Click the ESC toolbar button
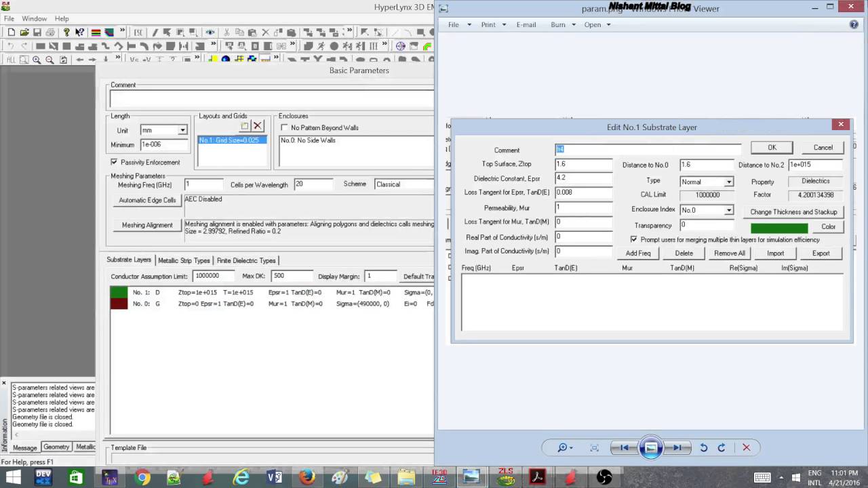This screenshot has width=868, height=488. [138, 33]
